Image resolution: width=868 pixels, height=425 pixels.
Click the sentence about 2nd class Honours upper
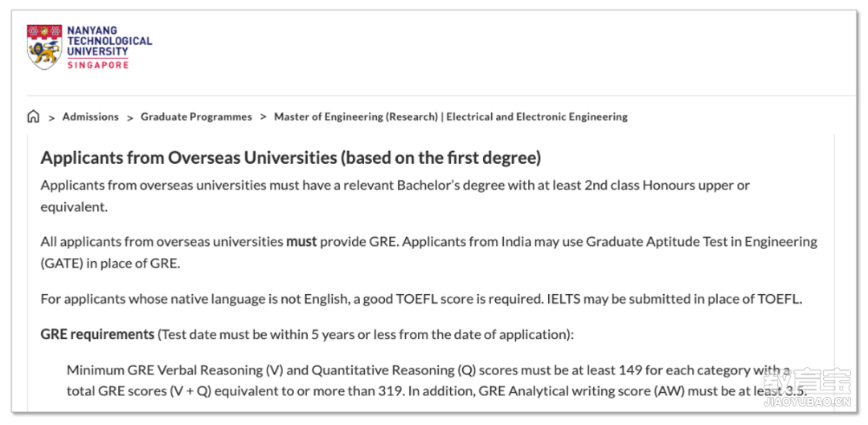pyautogui.click(x=395, y=196)
